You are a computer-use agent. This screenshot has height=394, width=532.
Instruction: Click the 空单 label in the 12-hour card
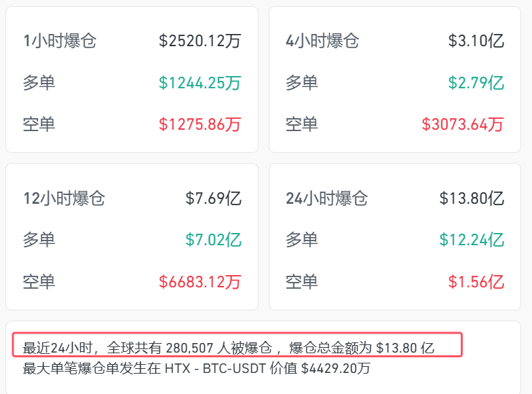point(39,281)
